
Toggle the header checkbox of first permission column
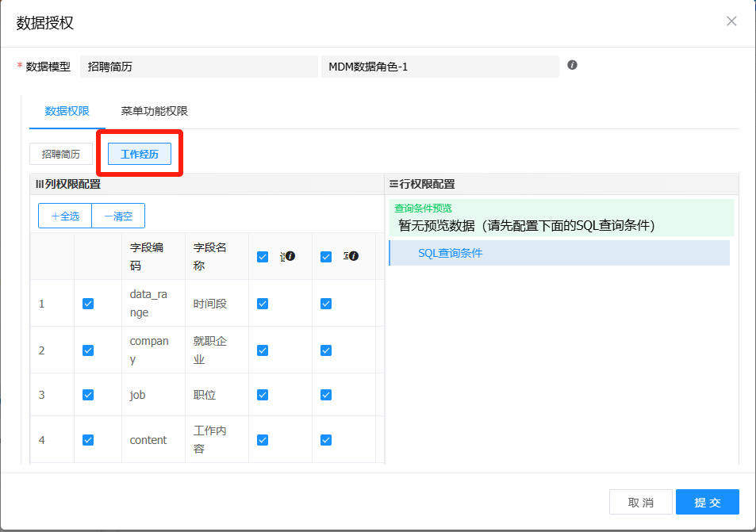click(x=263, y=257)
